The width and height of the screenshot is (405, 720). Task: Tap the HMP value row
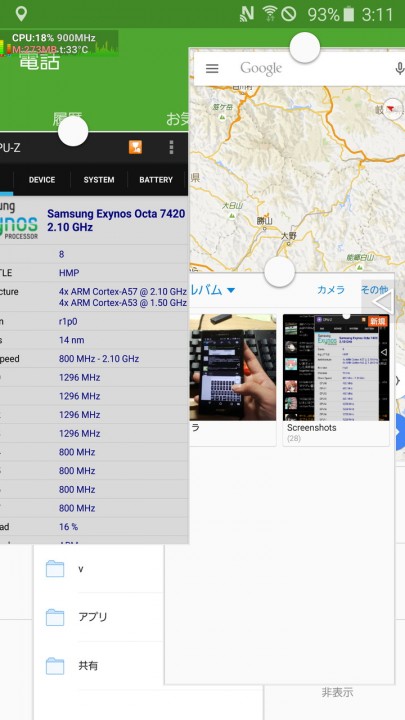click(x=69, y=273)
